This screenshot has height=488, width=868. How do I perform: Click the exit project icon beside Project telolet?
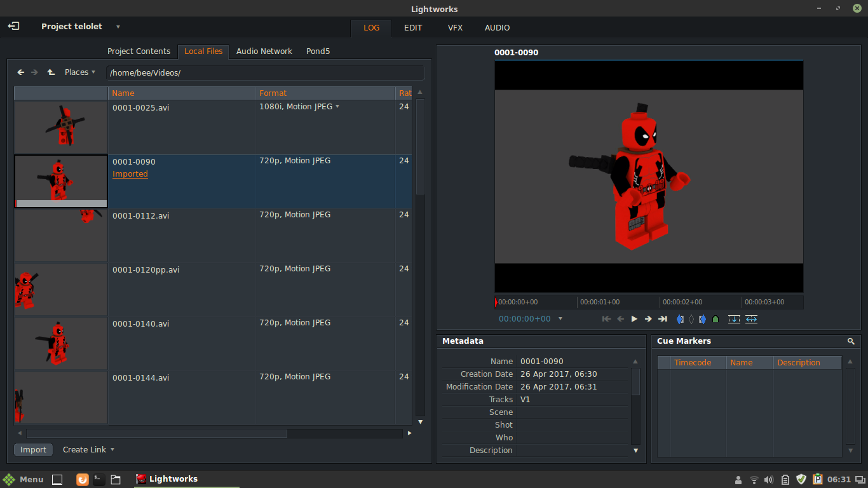[14, 27]
